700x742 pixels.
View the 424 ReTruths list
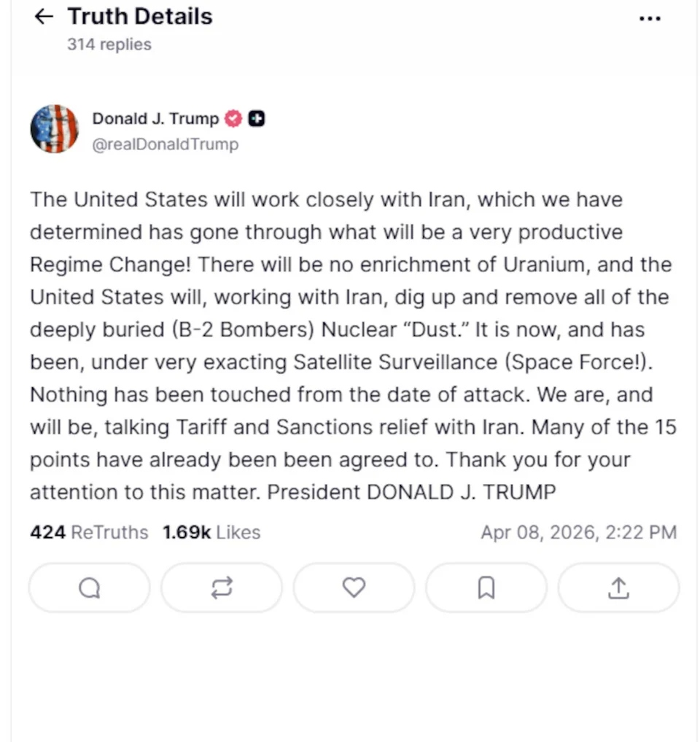[88, 533]
